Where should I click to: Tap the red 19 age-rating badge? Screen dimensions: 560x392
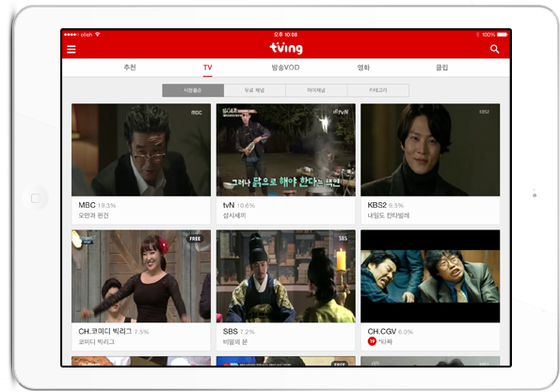372,341
